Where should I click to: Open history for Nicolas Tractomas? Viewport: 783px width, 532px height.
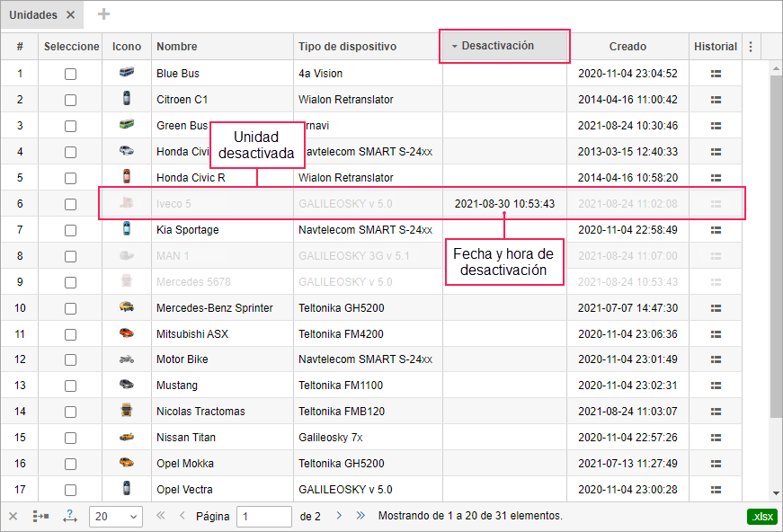(716, 412)
